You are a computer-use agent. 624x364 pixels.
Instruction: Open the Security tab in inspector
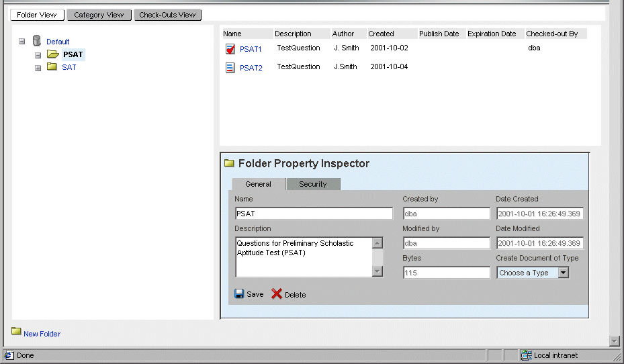click(313, 184)
